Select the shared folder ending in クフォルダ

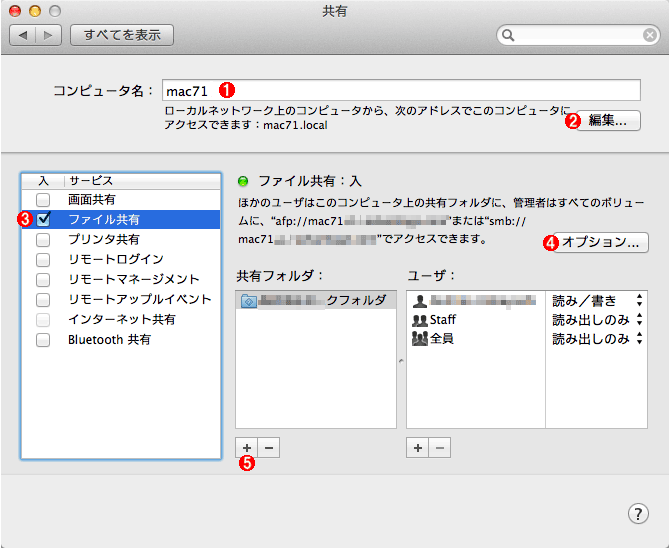pos(316,300)
